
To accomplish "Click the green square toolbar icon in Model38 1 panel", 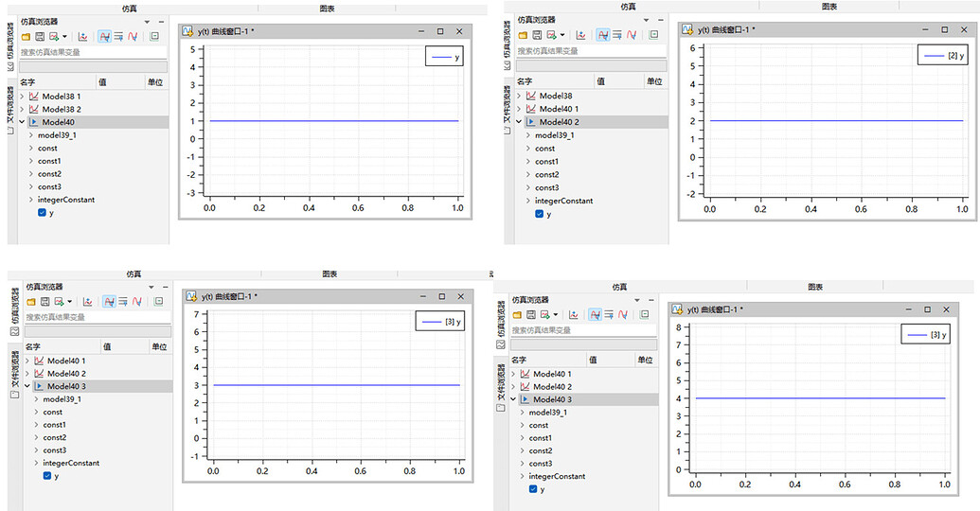I will click(x=154, y=36).
